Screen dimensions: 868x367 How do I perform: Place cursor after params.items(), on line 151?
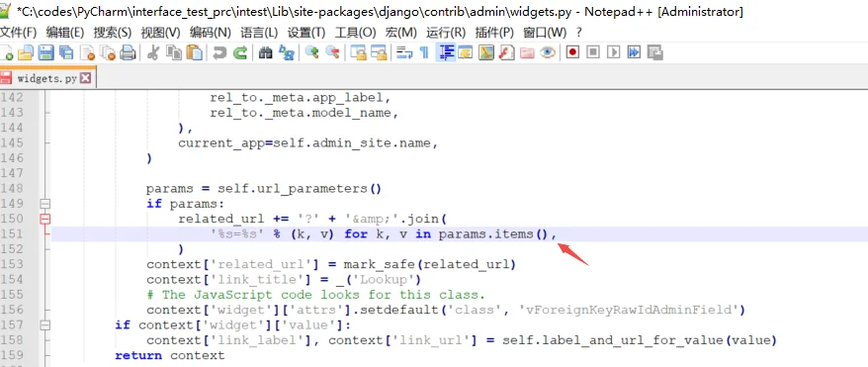[556, 234]
